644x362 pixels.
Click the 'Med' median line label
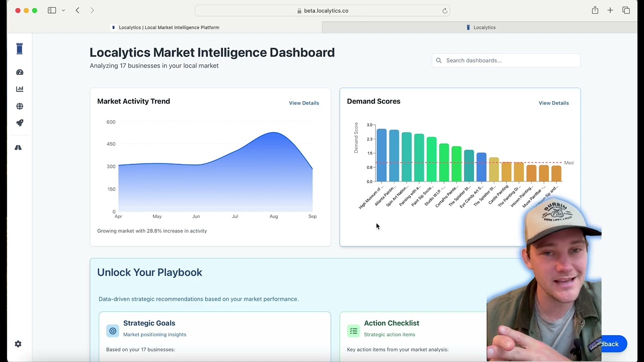tap(569, 163)
